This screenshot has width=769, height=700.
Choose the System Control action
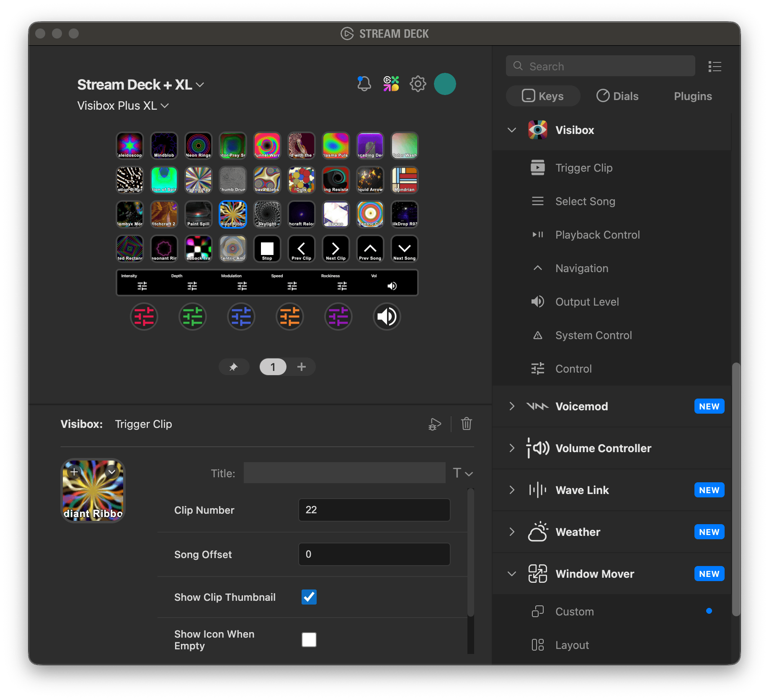[x=612, y=335]
